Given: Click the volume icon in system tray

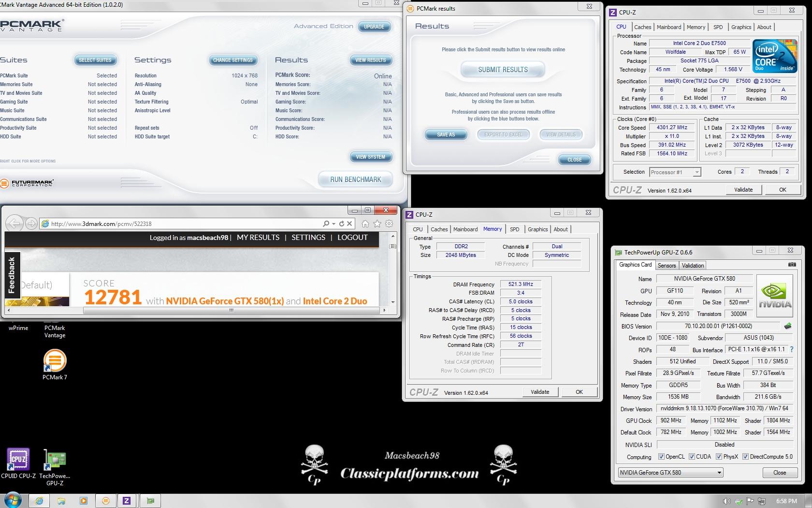Looking at the screenshot, I should pos(726,501).
